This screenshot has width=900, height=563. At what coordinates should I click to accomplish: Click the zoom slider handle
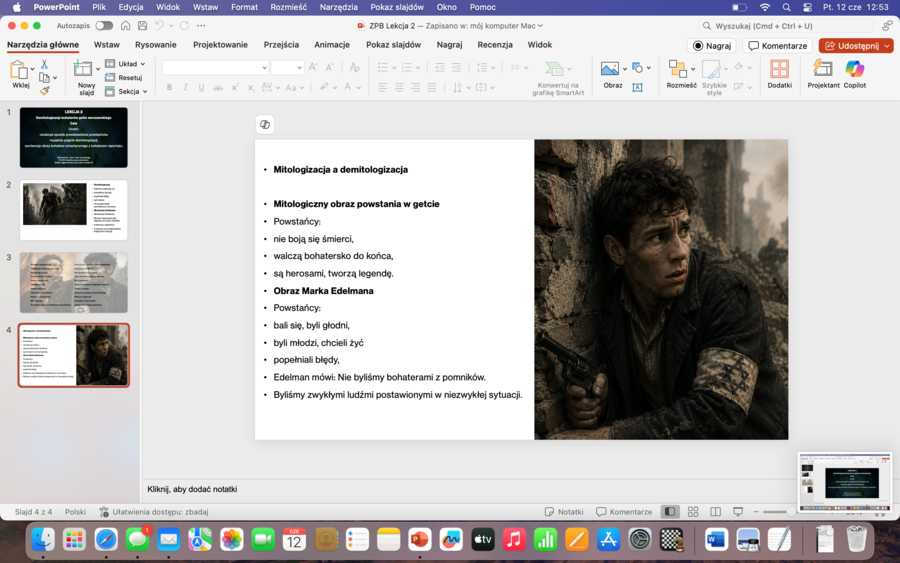792,511
